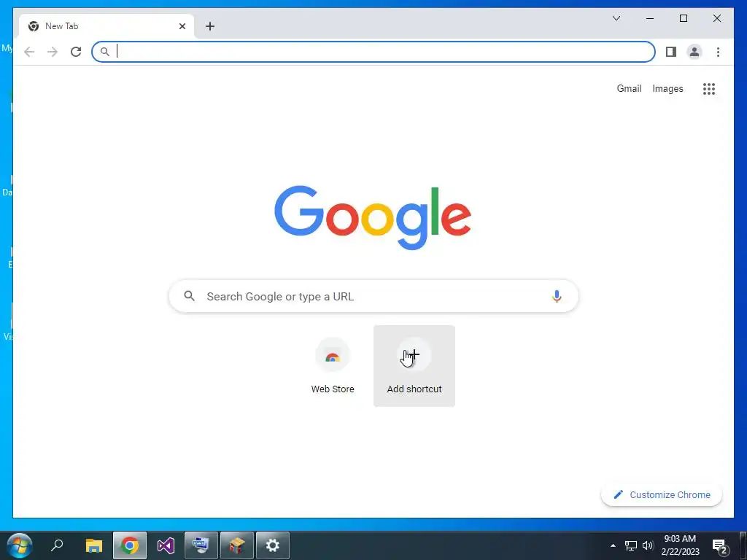
Task: Reload the page with the refresh icon
Action: click(x=76, y=52)
